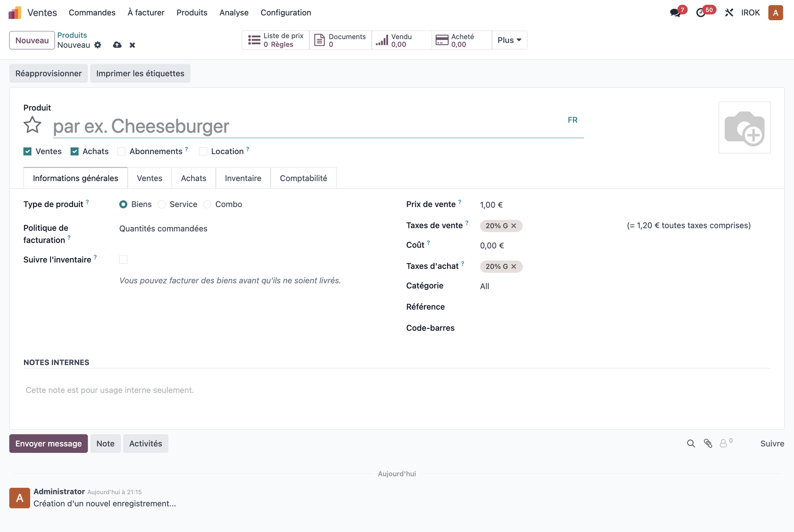Switch to the Inventaire tab
Image resolution: width=794 pixels, height=532 pixels.
(x=243, y=178)
